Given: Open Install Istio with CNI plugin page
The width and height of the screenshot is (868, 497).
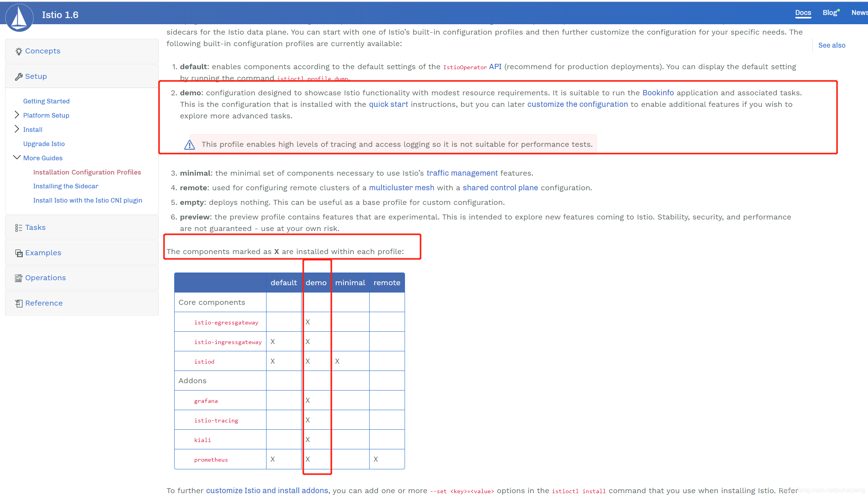Looking at the screenshot, I should (x=88, y=200).
